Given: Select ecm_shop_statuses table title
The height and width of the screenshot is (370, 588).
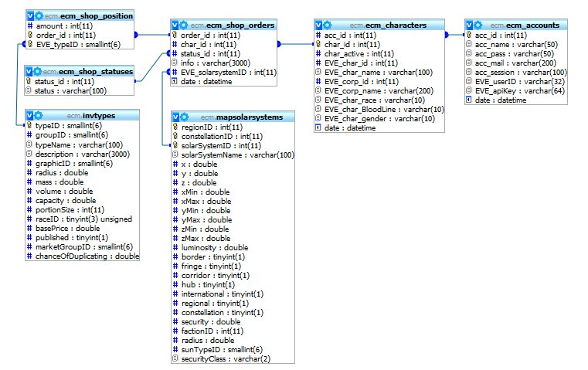Looking at the screenshot, I should click(88, 71).
